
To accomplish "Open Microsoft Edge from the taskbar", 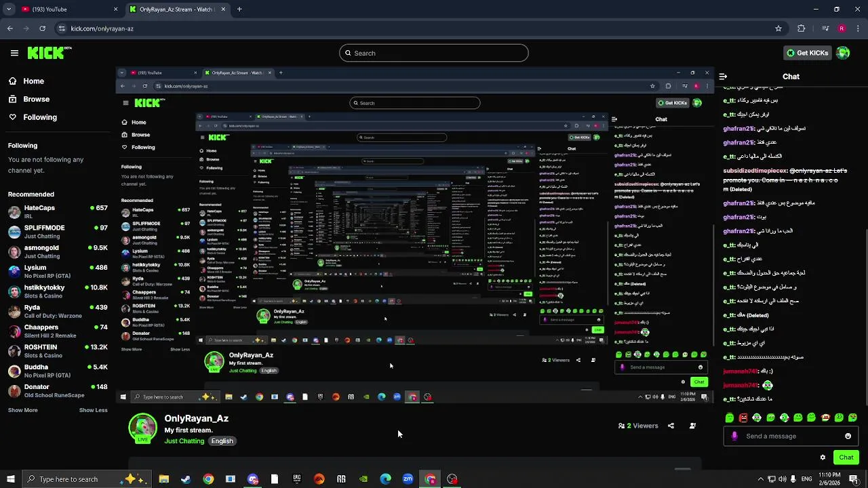I will [x=385, y=479].
